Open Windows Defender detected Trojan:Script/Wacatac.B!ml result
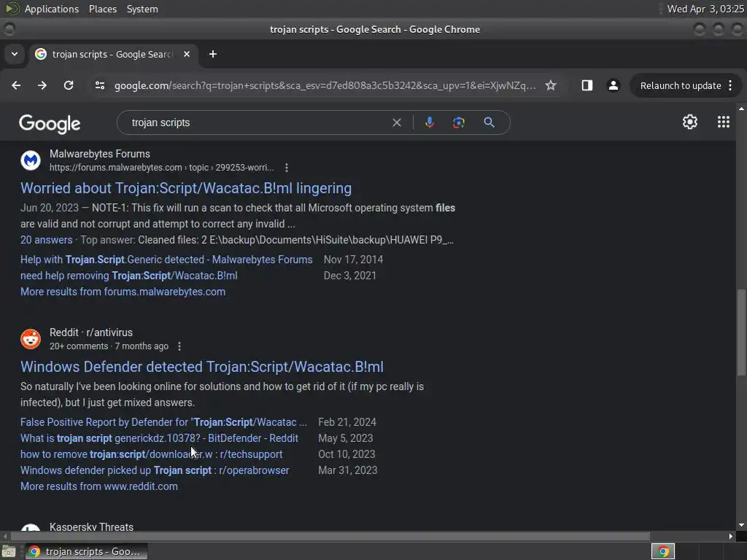The width and height of the screenshot is (747, 560). click(202, 367)
